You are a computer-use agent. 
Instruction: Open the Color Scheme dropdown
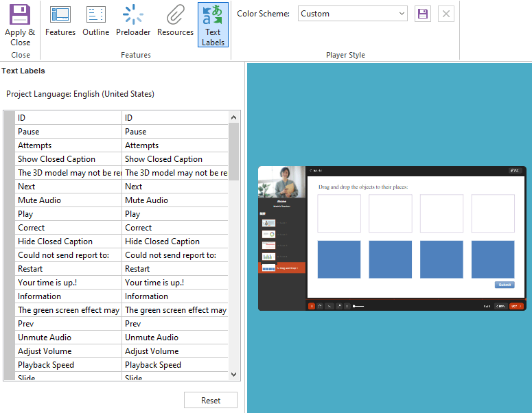353,14
